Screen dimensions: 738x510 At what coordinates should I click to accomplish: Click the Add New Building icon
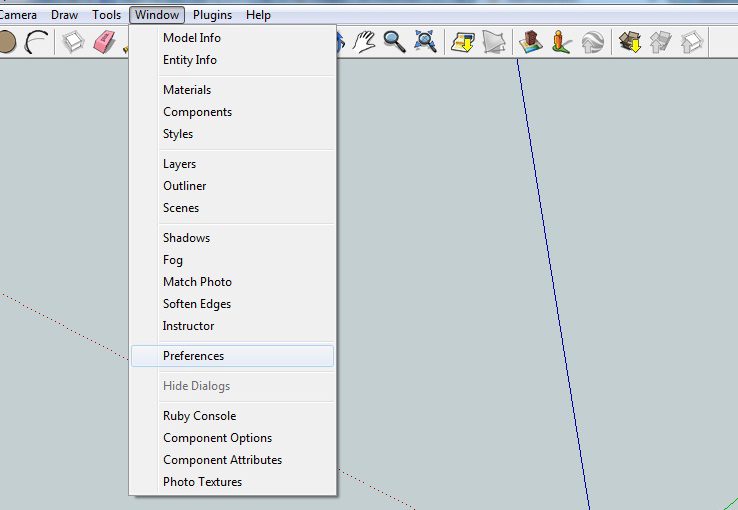coord(530,42)
